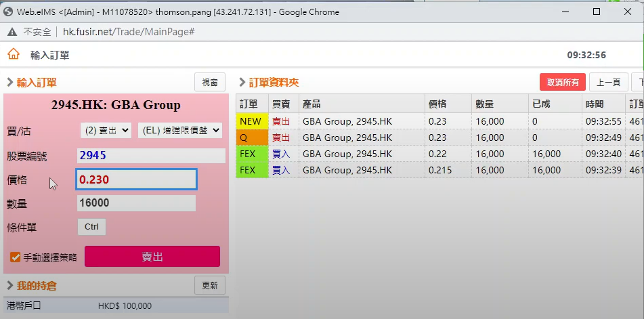Toggle the 手動選擇策略 checkbox

click(x=15, y=257)
